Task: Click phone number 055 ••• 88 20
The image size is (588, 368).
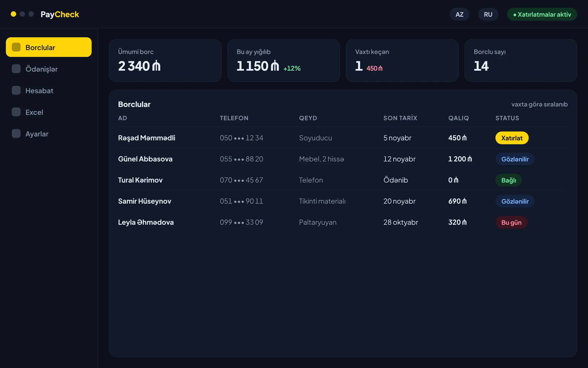Action: [241, 159]
